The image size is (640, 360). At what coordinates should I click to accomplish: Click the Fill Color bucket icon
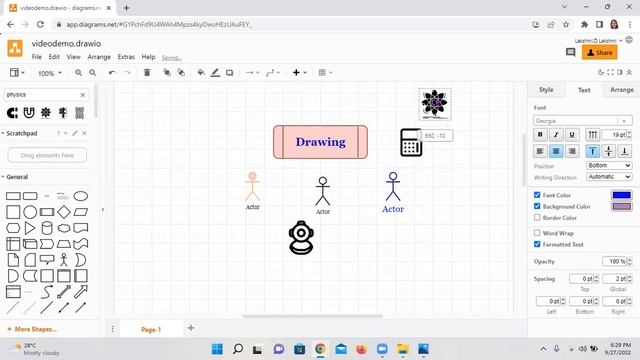201,73
